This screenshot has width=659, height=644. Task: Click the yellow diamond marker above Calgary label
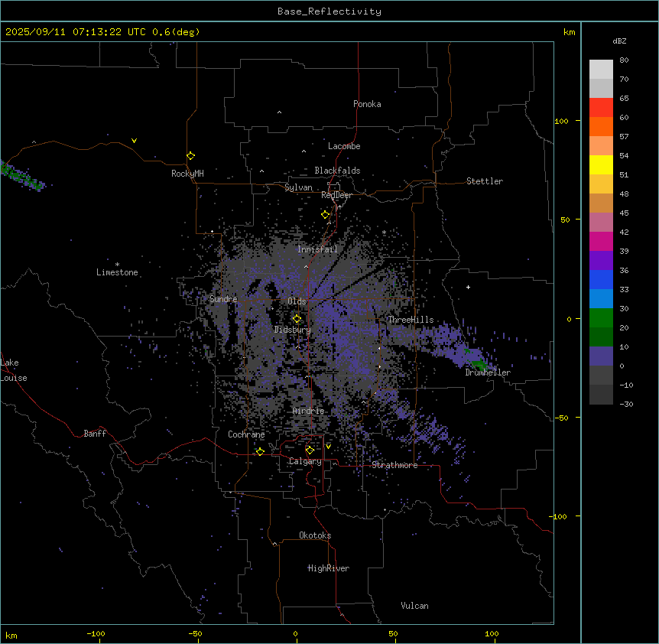point(310,450)
